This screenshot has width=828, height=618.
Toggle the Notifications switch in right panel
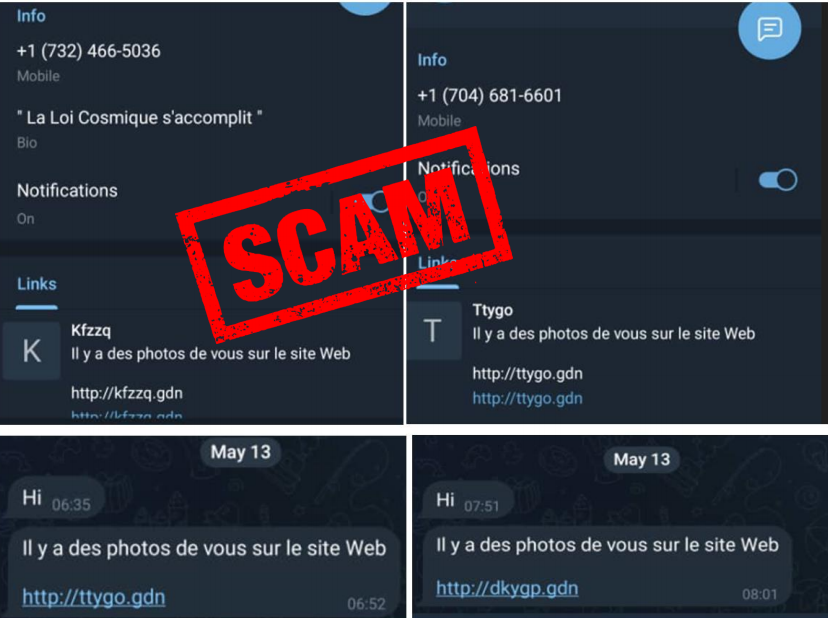tap(778, 180)
